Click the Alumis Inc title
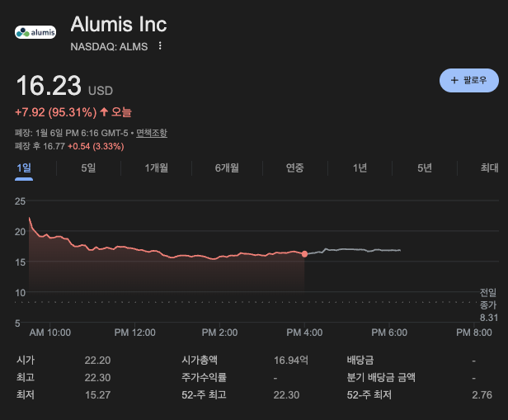 tap(119, 24)
